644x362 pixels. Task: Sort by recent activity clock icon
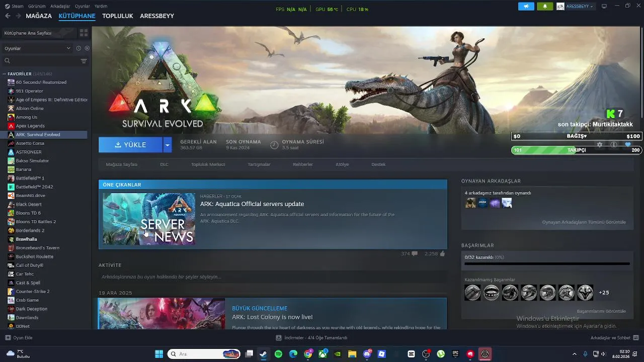[78, 48]
